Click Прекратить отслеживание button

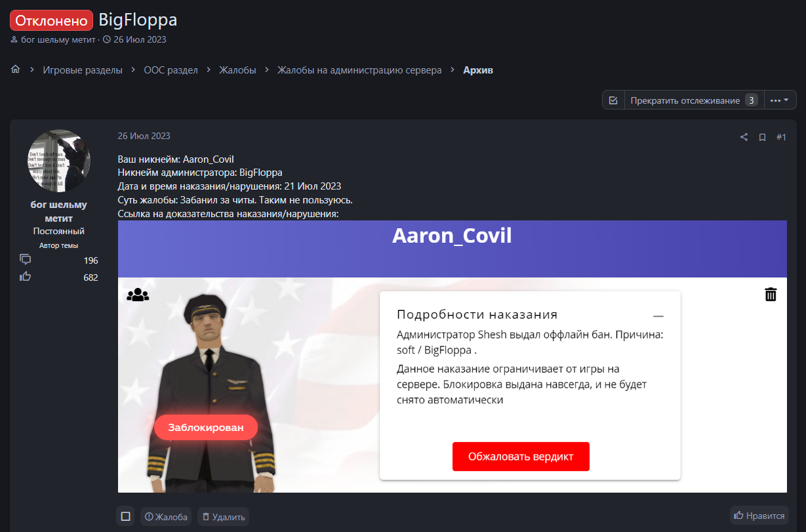coord(694,100)
